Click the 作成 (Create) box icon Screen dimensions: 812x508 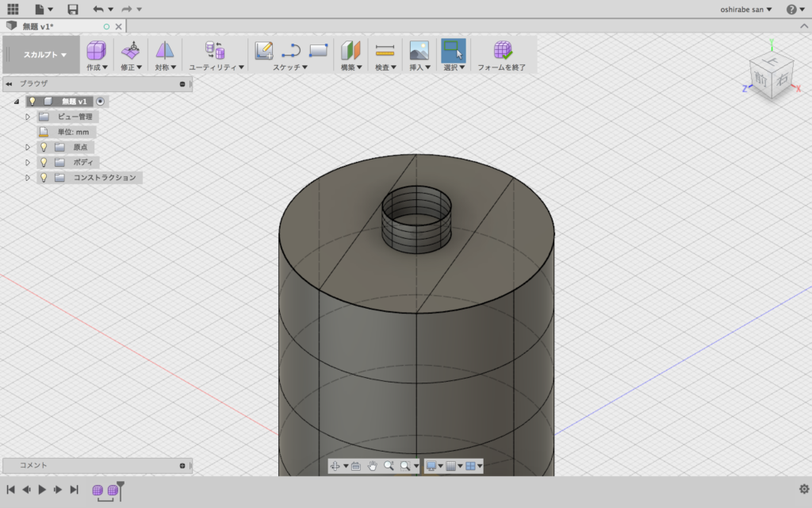point(96,51)
